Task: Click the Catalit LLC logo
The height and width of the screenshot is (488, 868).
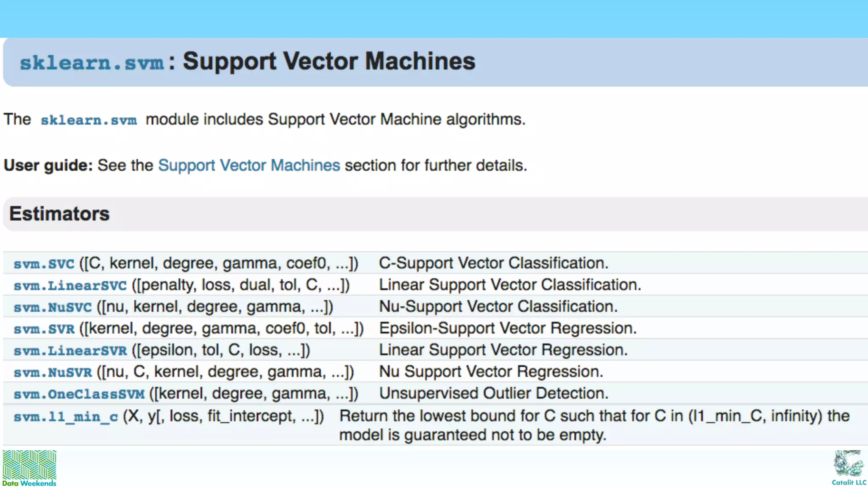Action: (x=849, y=468)
